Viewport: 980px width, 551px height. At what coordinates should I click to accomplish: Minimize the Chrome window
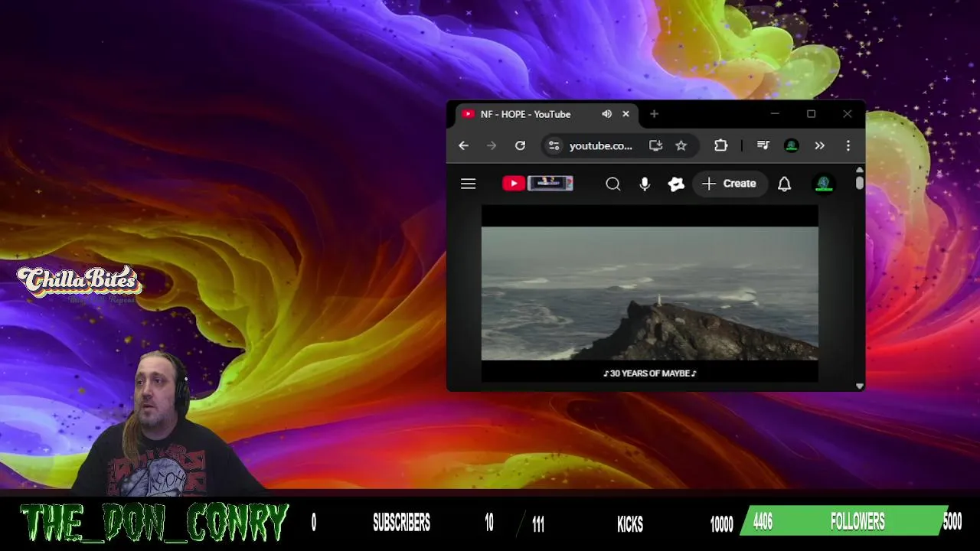(775, 114)
